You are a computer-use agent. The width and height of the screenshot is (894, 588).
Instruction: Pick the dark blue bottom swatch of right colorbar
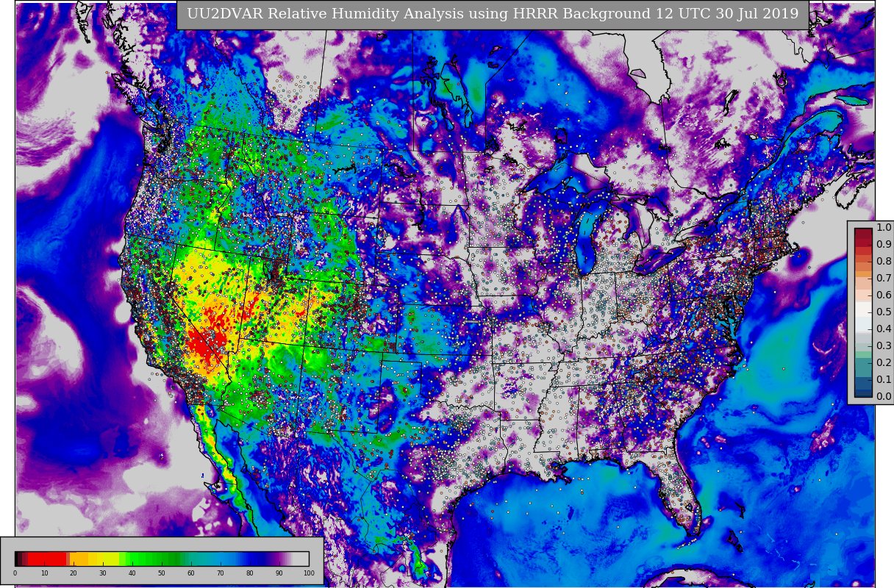pyautogui.click(x=863, y=392)
